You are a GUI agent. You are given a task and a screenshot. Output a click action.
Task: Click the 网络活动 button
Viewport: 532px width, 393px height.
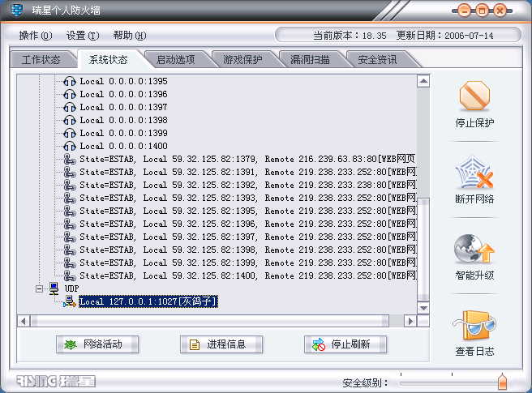[x=97, y=344]
